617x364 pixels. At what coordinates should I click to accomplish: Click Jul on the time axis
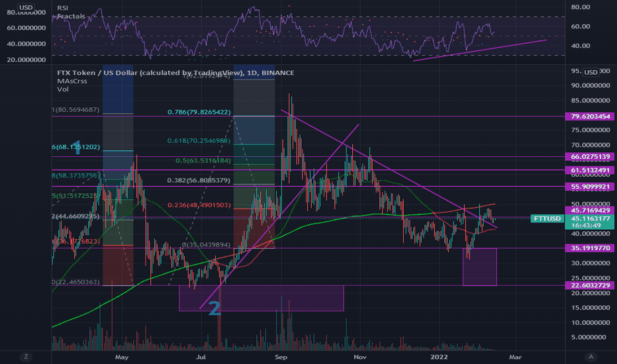pos(201,357)
